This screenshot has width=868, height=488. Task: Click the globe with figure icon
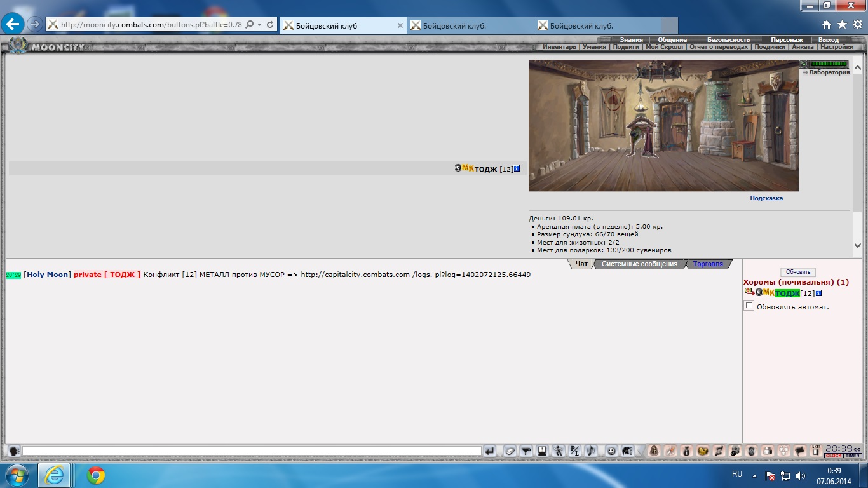tap(735, 451)
